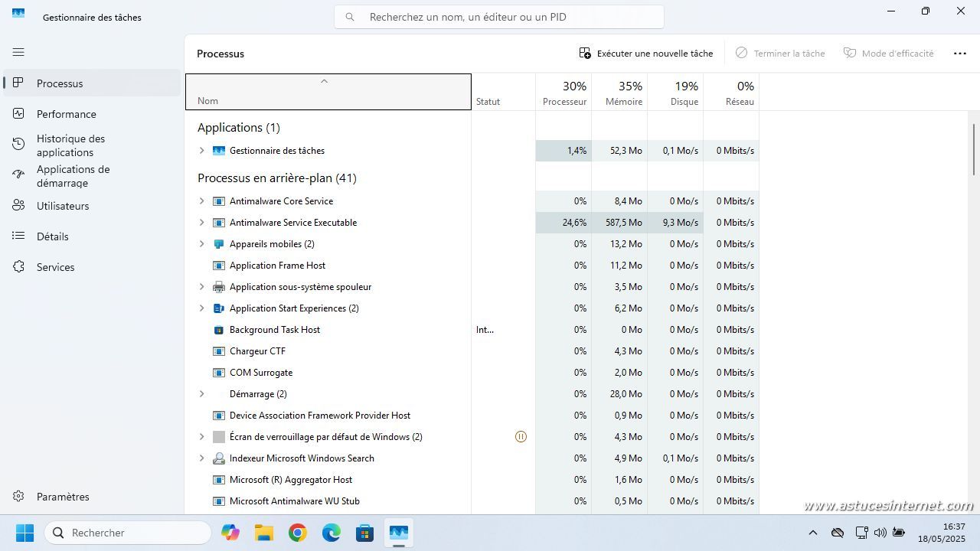This screenshot has height=551, width=980.
Task: Click the Mode d'efficacité button
Action: tap(889, 54)
